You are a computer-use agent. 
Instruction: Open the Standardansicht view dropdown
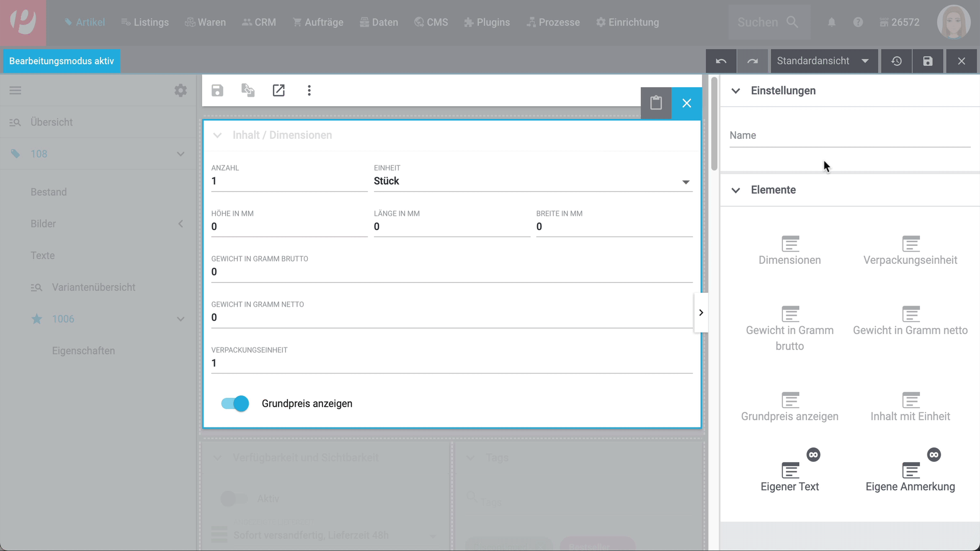pyautogui.click(x=823, y=61)
